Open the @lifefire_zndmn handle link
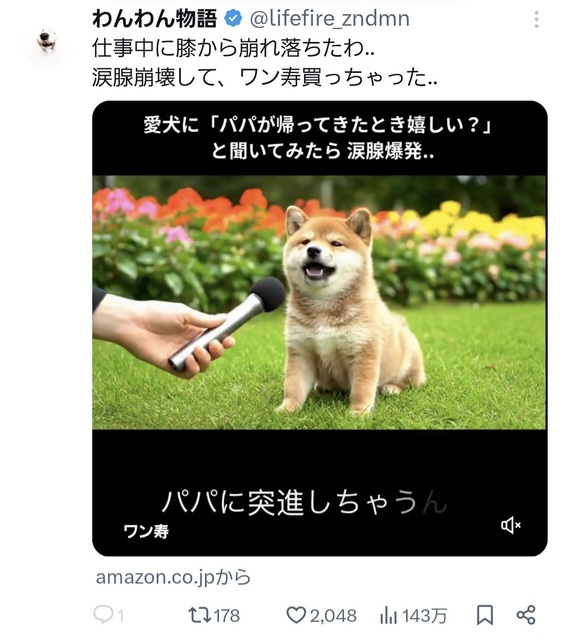Viewport: 566px width, 640px height. click(329, 19)
